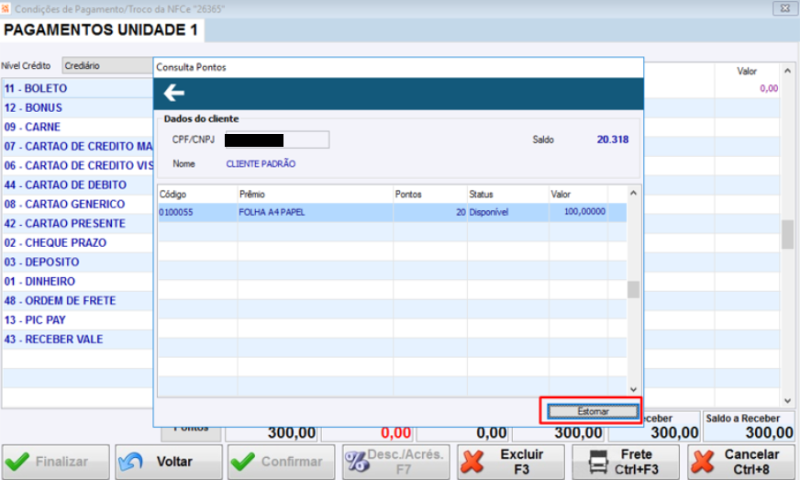Select payment method 48 - ORDEM DE FRETE
This screenshot has width=800, height=480.
point(78,301)
